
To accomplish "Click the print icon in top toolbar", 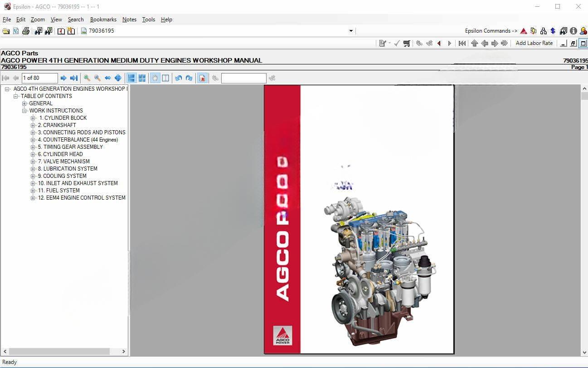I will pos(26,31).
